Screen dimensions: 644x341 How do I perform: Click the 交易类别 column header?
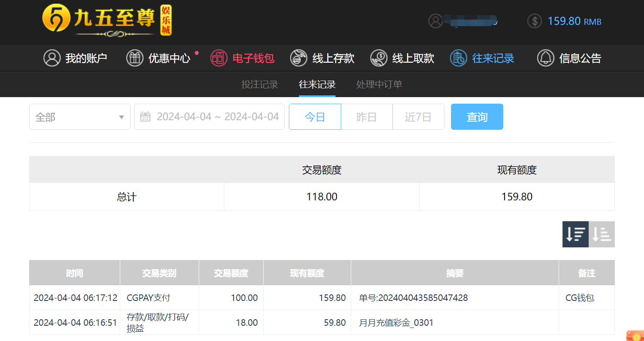click(159, 273)
